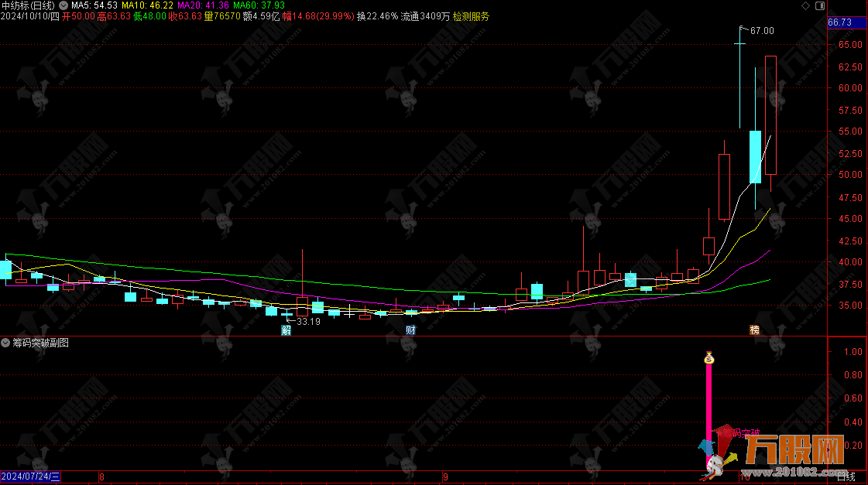Click the 流通3409万 float shares value

pyautogui.click(x=425, y=16)
